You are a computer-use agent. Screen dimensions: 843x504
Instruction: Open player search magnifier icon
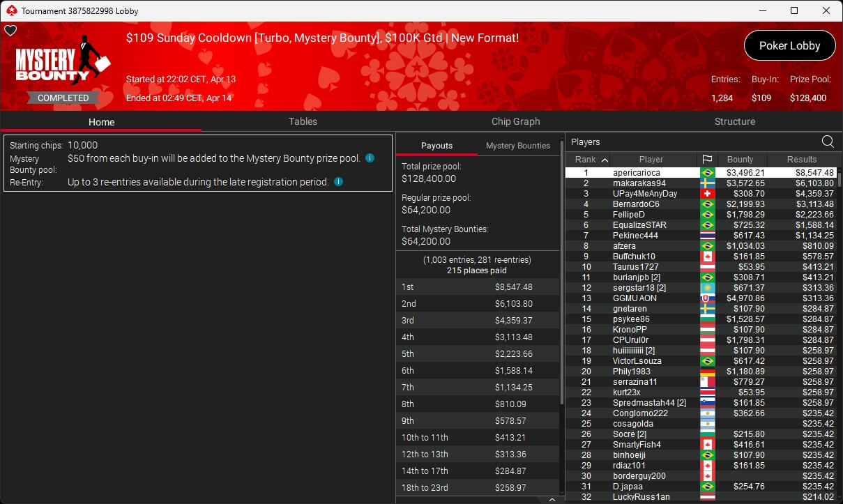pyautogui.click(x=828, y=142)
